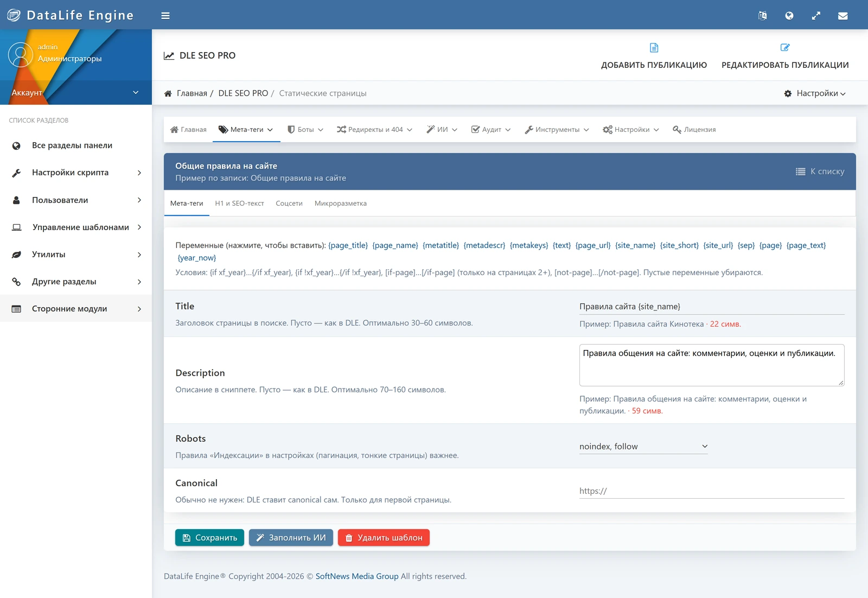Click the laptop icon for Управление шаблонами
The height and width of the screenshot is (598, 868).
click(17, 227)
